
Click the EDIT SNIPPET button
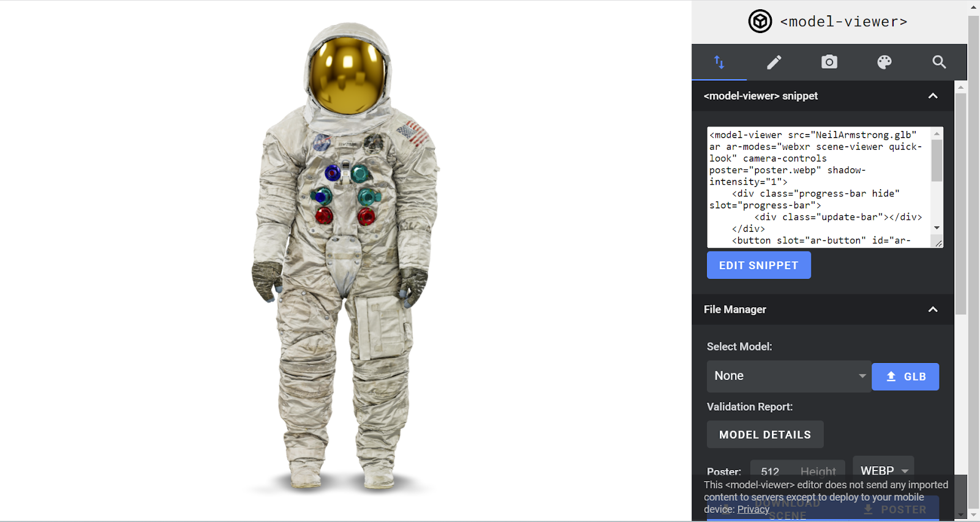click(759, 266)
